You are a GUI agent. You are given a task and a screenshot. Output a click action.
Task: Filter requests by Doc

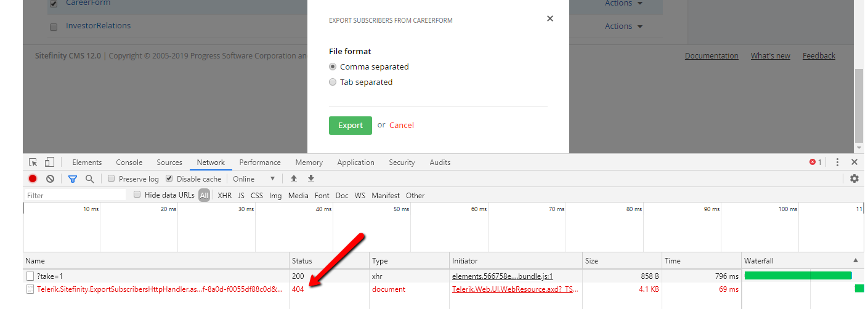[x=342, y=195]
